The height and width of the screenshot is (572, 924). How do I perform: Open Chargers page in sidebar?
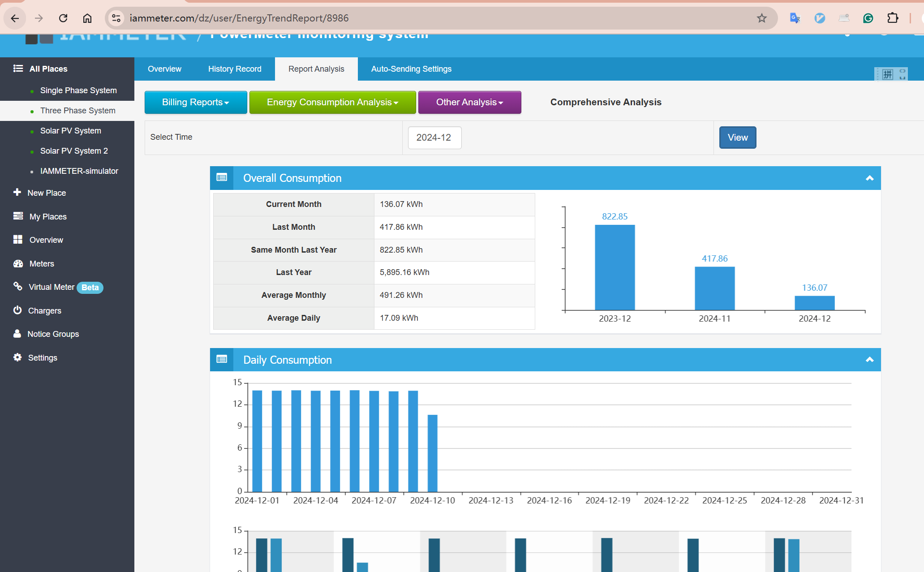[45, 310]
